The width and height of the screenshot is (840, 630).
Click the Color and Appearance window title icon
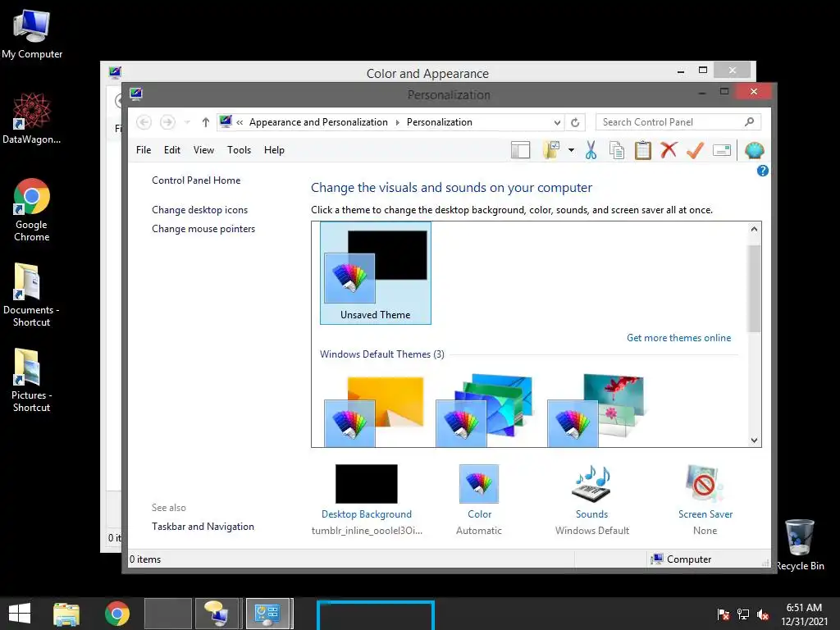click(x=115, y=72)
